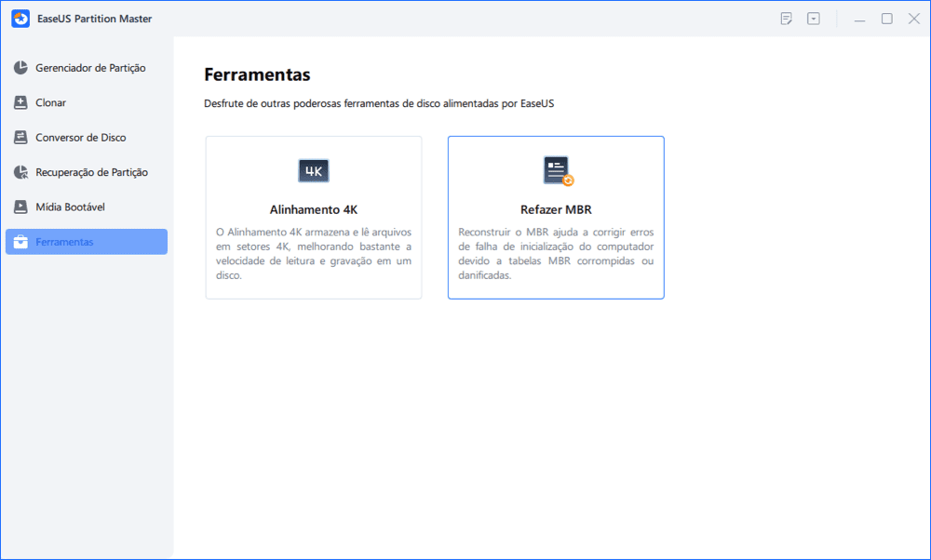
Task: Open the Alinhamento 4K tool title
Action: tap(314, 209)
